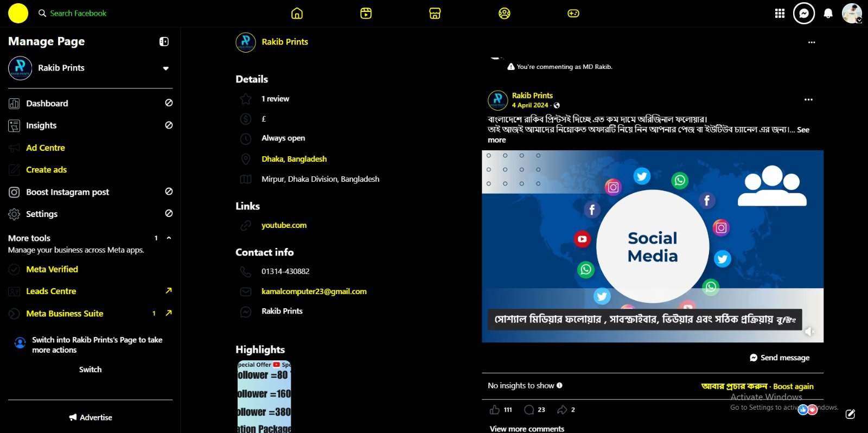
Task: Collapse the Manage Page sidebar icon
Action: pos(164,42)
